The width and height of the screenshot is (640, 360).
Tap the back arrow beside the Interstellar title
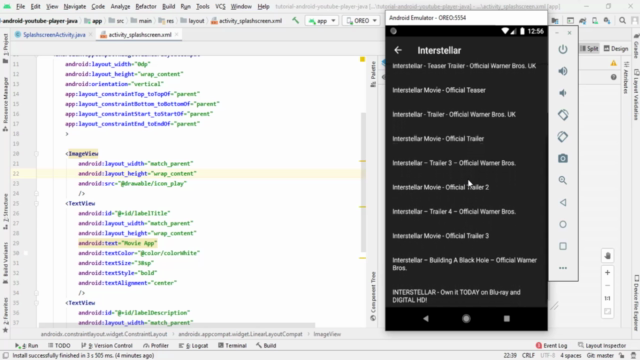(398, 50)
